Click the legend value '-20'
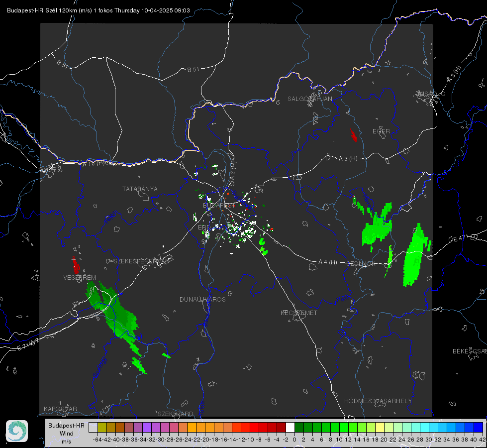Image resolution: width=487 pixels, height=448 pixels. 204,440
